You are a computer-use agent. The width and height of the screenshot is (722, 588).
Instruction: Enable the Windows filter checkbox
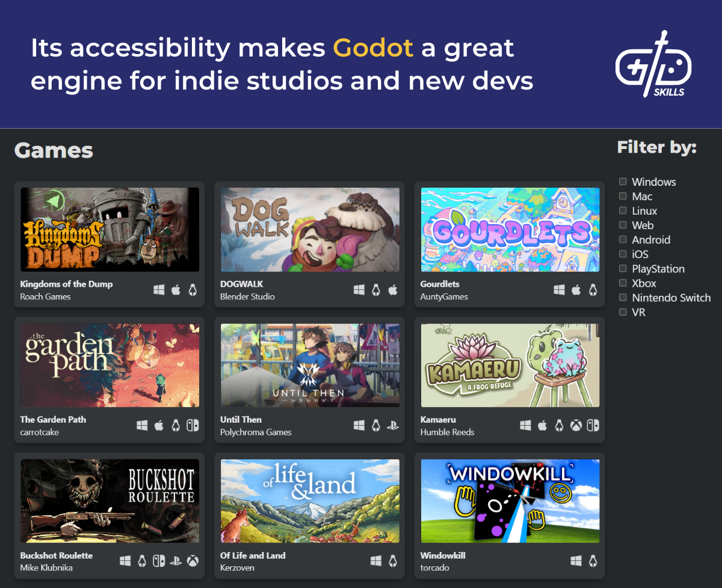click(622, 182)
